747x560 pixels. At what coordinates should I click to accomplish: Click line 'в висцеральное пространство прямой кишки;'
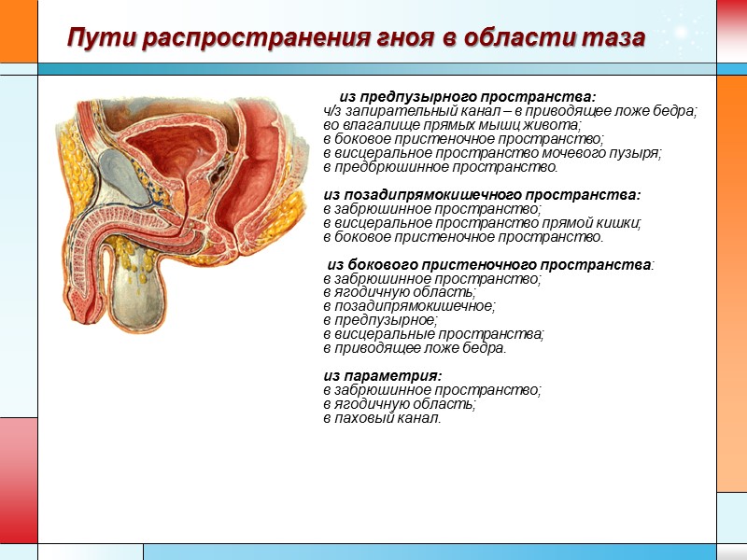pos(482,223)
